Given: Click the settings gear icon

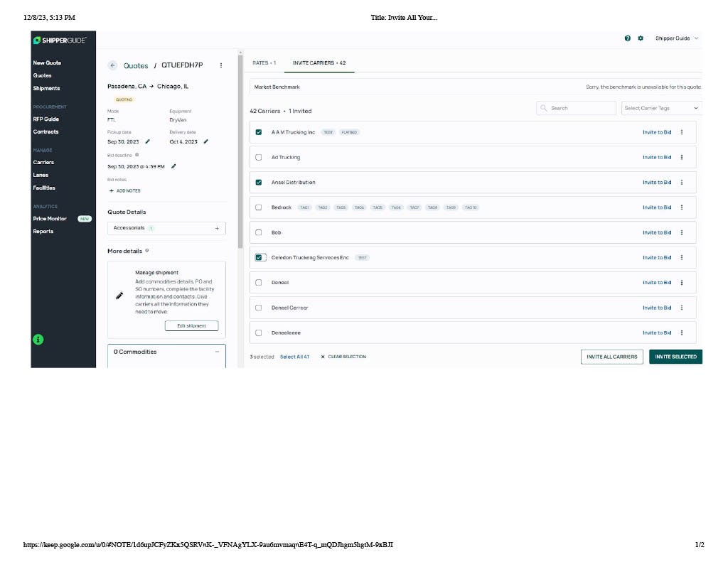Looking at the screenshot, I should (641, 38).
